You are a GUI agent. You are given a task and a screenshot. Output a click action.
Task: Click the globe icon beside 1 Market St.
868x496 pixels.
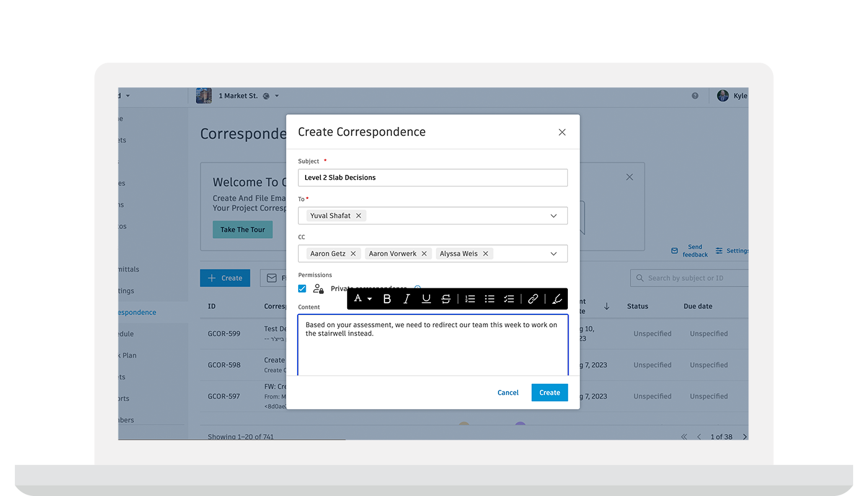pyautogui.click(x=266, y=96)
